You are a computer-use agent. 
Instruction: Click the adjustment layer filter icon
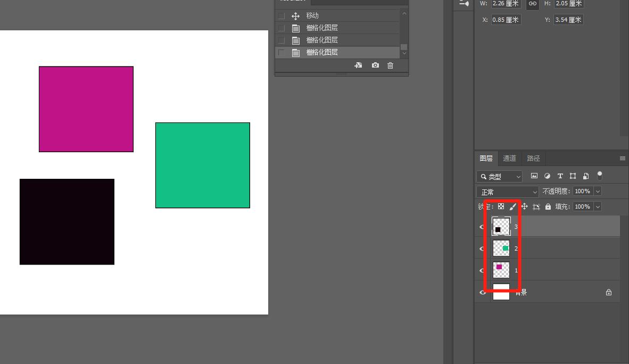tap(547, 176)
